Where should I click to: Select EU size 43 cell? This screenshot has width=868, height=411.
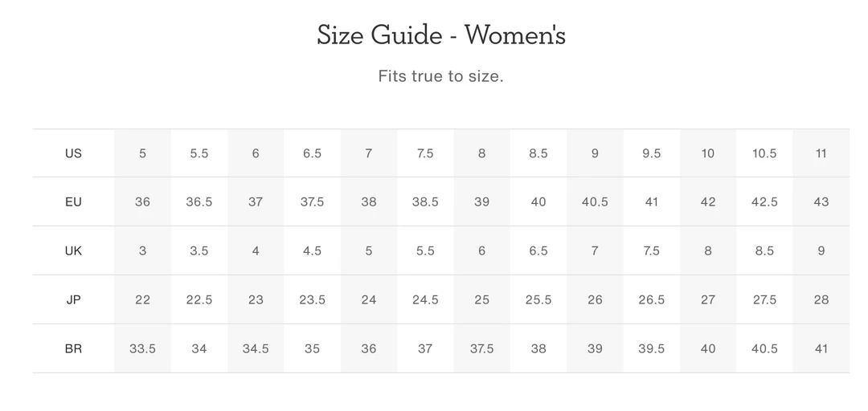coord(821,201)
